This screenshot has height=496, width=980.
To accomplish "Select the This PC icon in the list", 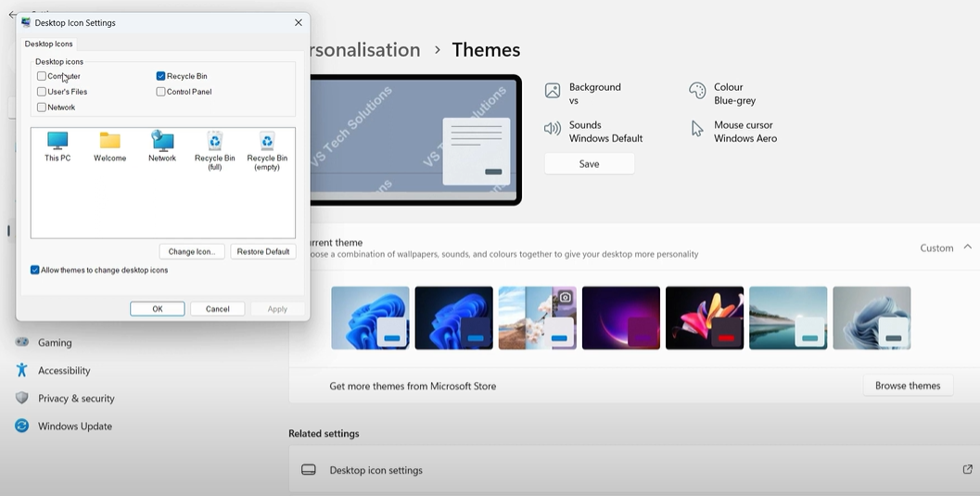I will [x=57, y=146].
